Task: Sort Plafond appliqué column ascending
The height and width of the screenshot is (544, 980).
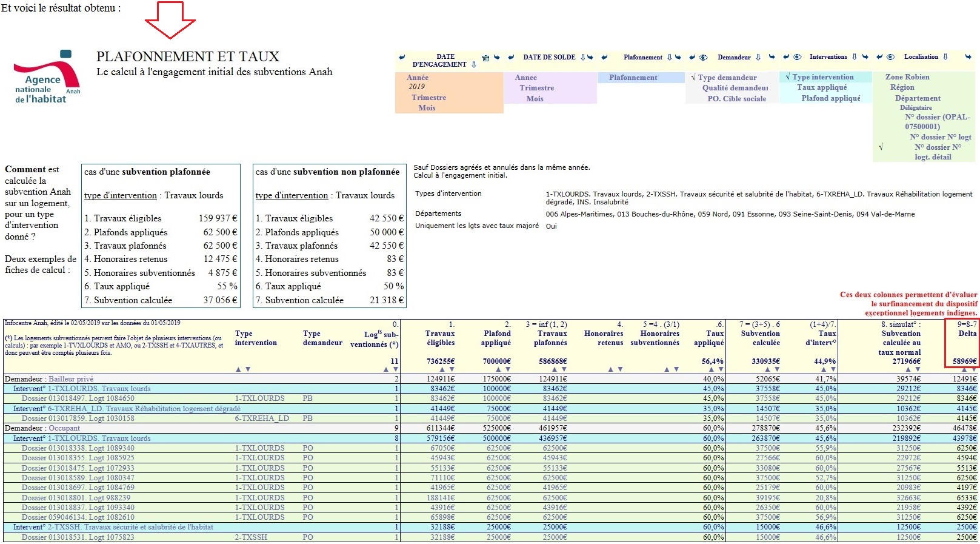Action: click(498, 369)
